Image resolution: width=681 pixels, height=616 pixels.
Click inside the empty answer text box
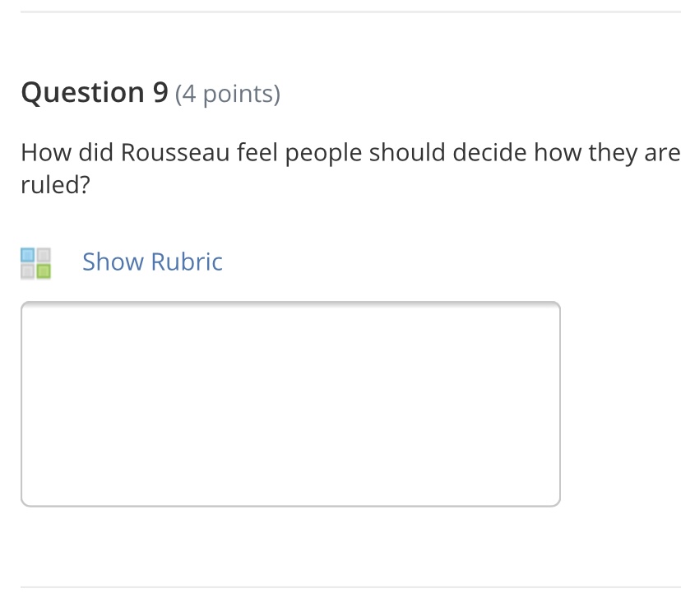290,404
